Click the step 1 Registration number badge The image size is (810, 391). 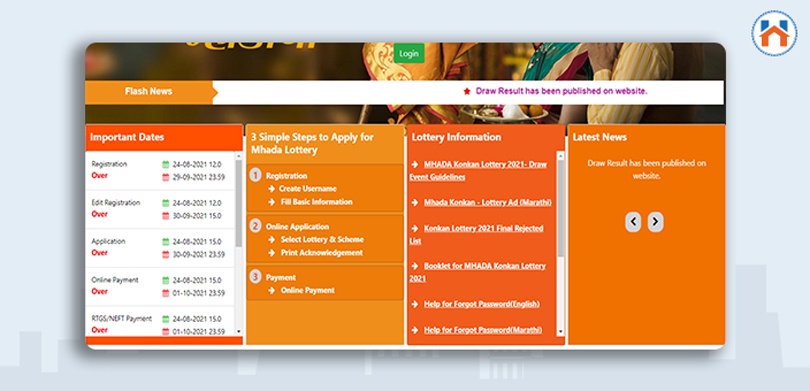tap(255, 175)
